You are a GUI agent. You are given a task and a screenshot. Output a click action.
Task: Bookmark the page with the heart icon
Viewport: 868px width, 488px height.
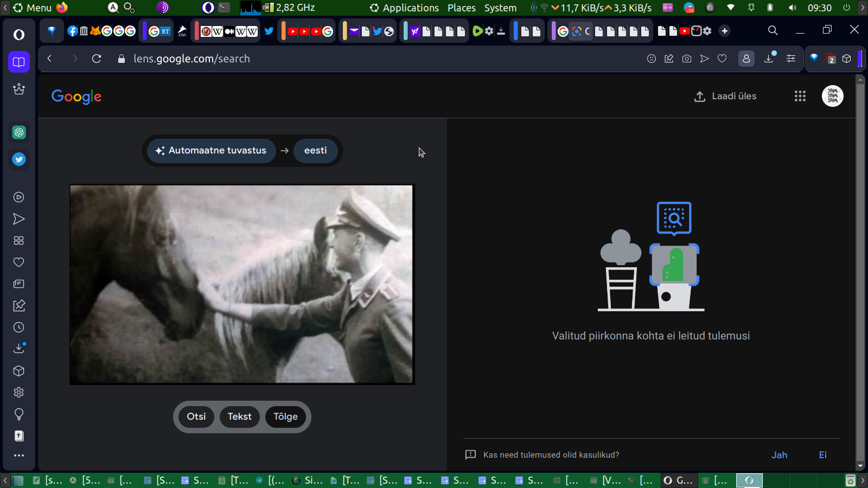click(722, 59)
